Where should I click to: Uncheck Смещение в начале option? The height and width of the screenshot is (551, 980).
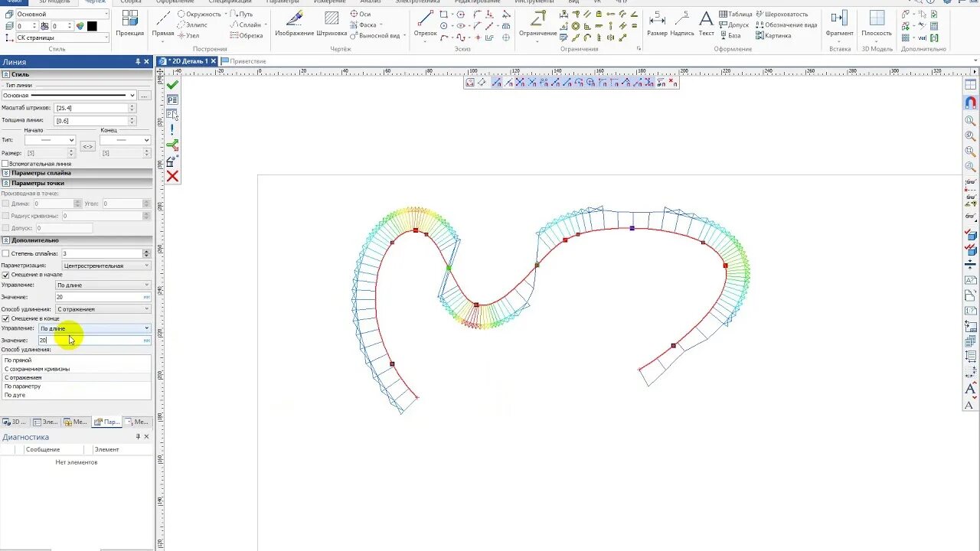point(6,275)
